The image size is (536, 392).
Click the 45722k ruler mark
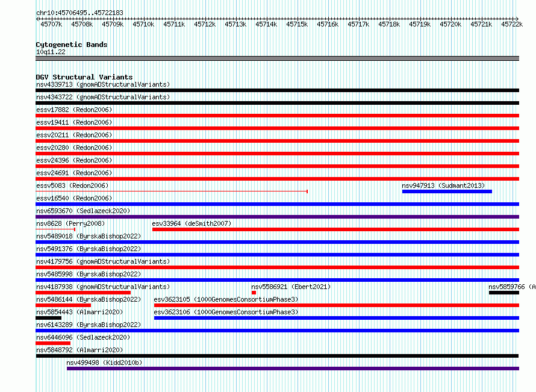coord(512,24)
